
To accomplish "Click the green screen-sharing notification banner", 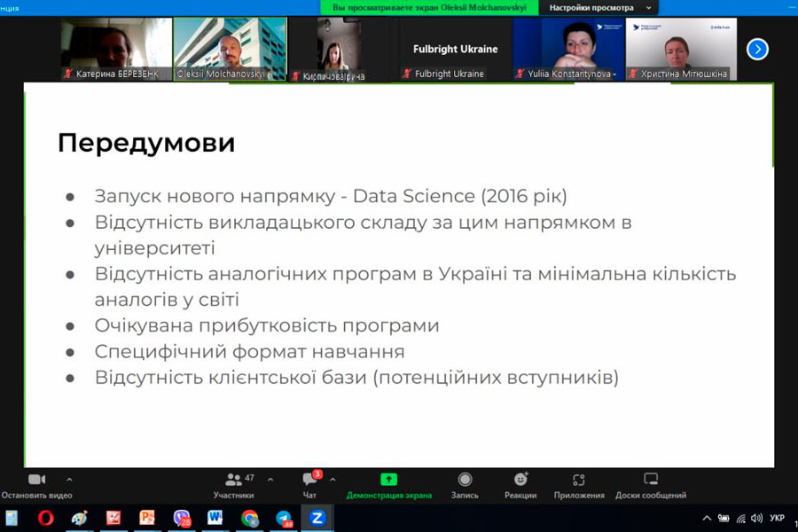I will (429, 8).
